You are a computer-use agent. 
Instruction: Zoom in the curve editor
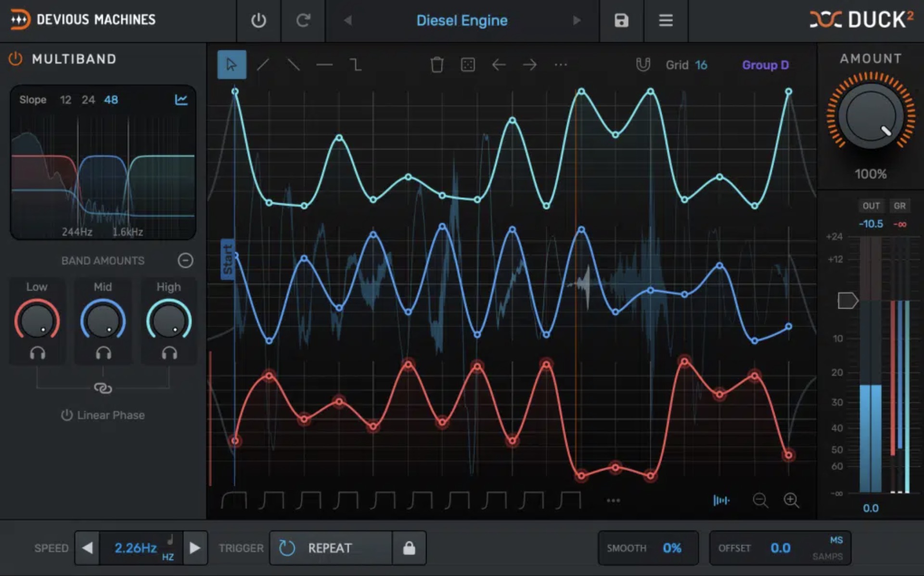(x=791, y=500)
